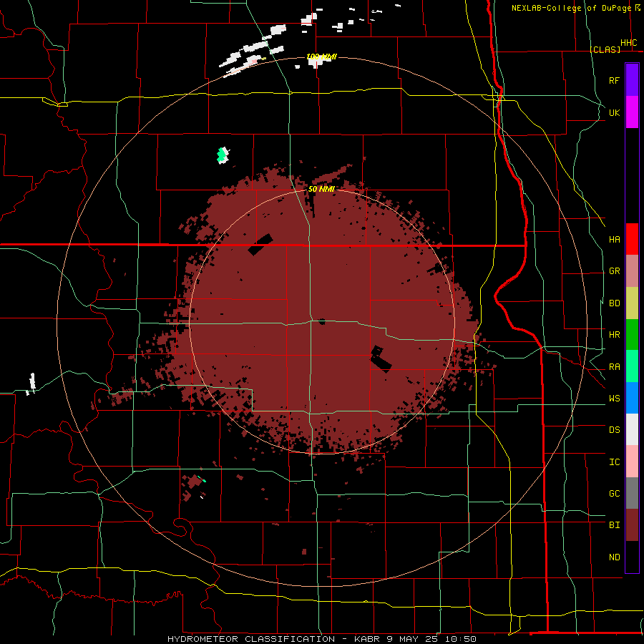The width and height of the screenshot is (644, 644).
Task: Click the RA legend label
Action: (x=614, y=367)
